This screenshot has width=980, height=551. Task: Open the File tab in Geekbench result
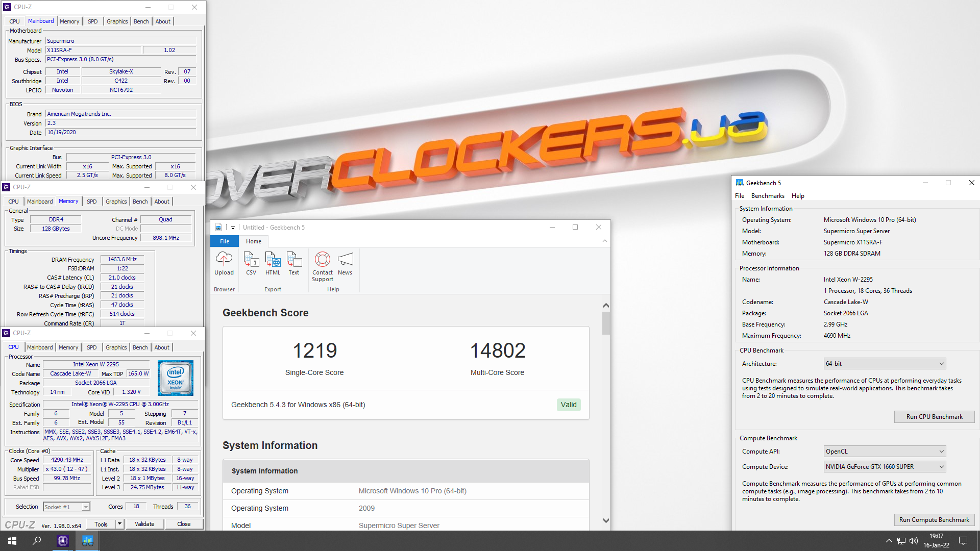pos(225,241)
